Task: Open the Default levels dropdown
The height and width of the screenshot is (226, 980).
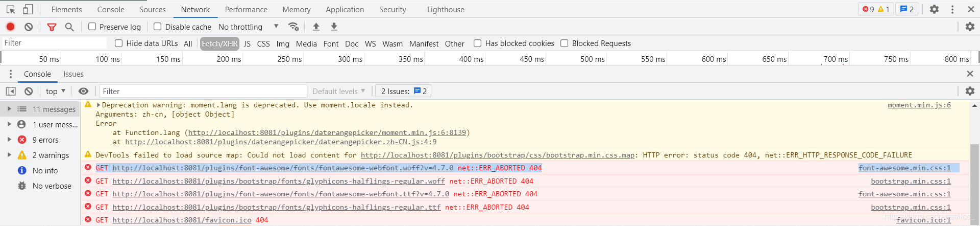Action: click(x=339, y=91)
